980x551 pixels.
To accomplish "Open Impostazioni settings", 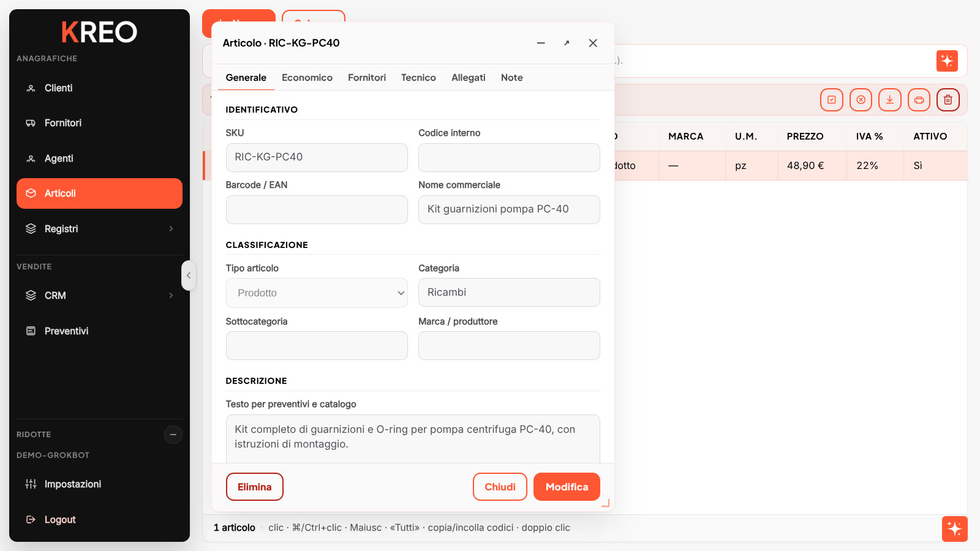I will click(99, 484).
